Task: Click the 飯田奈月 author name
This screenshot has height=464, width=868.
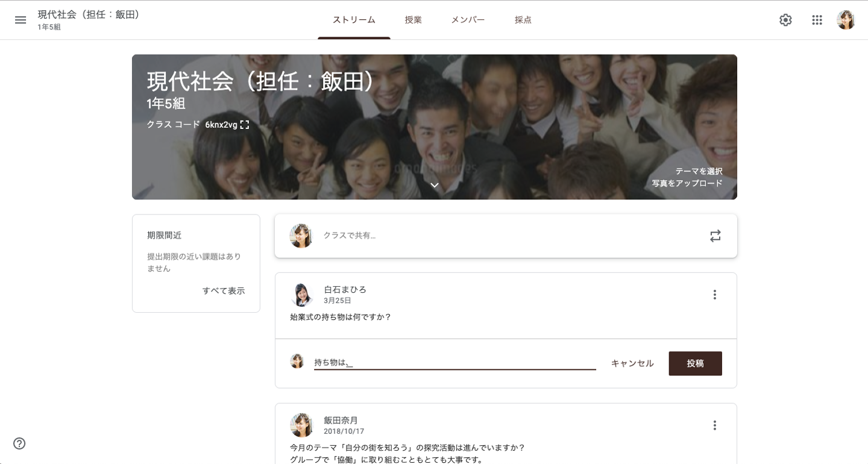Action: click(341, 420)
